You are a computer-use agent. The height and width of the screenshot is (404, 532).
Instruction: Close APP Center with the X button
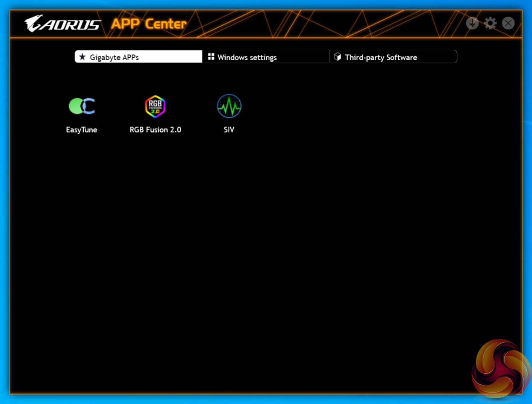pos(508,23)
